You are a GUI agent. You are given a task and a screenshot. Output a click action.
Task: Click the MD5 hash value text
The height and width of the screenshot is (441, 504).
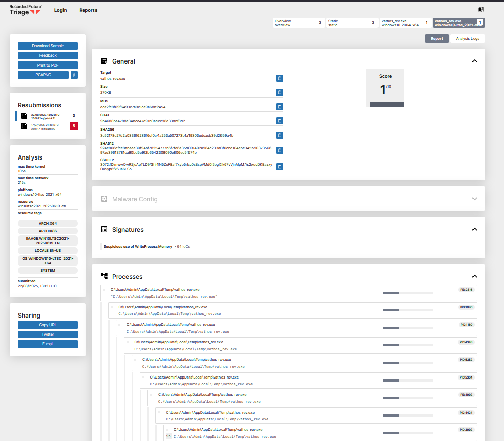(133, 107)
